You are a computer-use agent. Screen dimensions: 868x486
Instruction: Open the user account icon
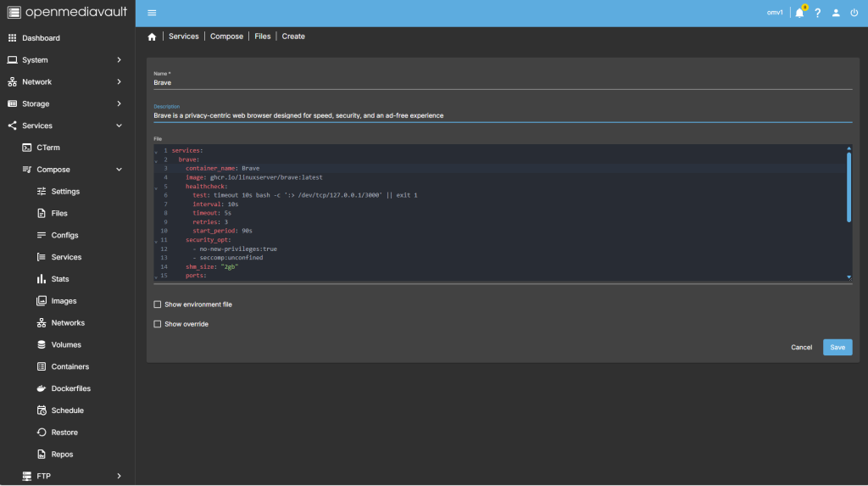(836, 13)
